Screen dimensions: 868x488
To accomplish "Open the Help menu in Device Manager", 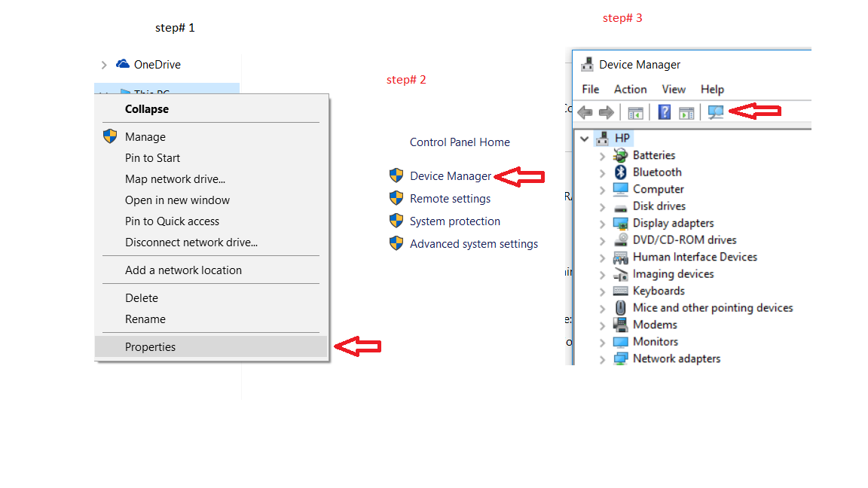I will (712, 89).
